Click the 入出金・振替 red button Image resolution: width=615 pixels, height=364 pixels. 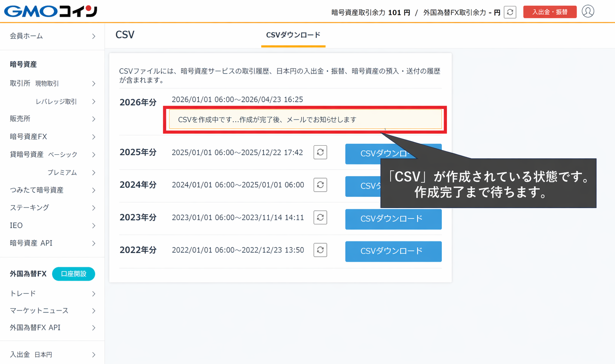coord(550,12)
